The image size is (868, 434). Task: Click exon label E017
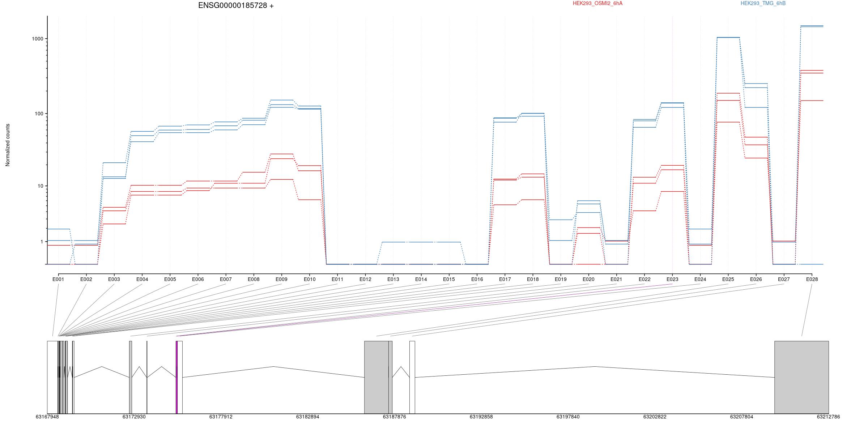tap(505, 279)
